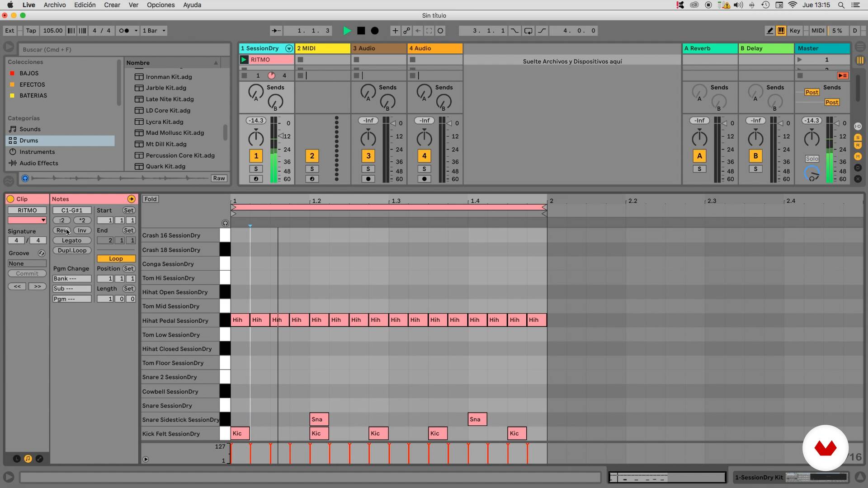Show the Notes box icon
This screenshot has width=868, height=488.
tap(28, 459)
